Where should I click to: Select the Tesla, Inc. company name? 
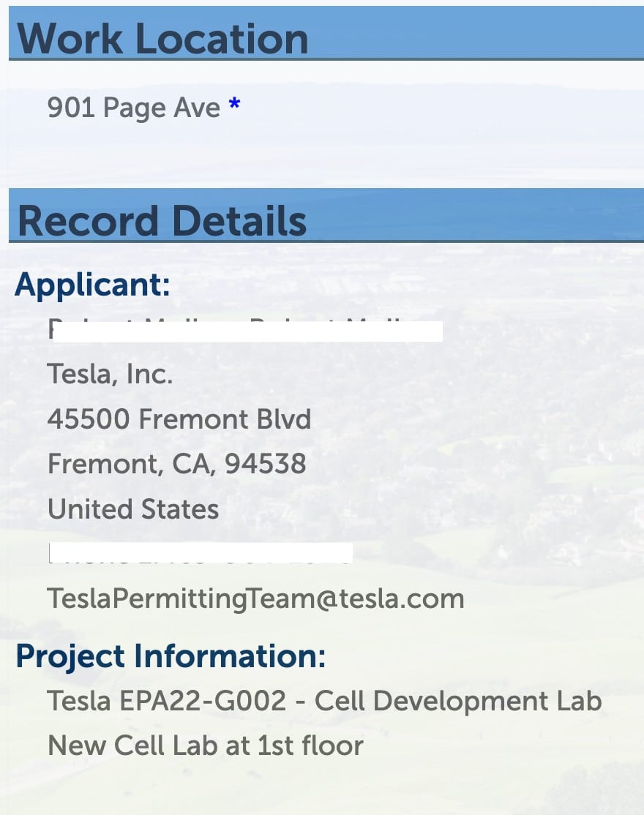110,375
